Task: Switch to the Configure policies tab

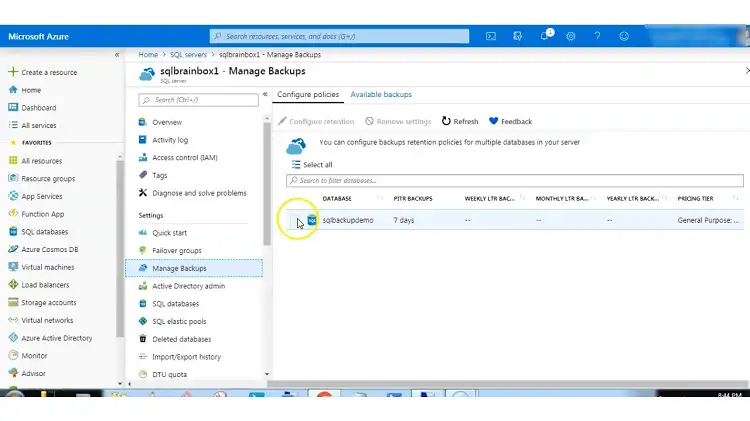Action: pos(308,94)
